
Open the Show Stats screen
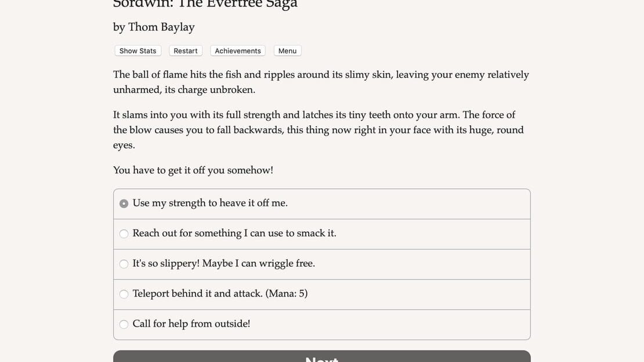click(138, 50)
